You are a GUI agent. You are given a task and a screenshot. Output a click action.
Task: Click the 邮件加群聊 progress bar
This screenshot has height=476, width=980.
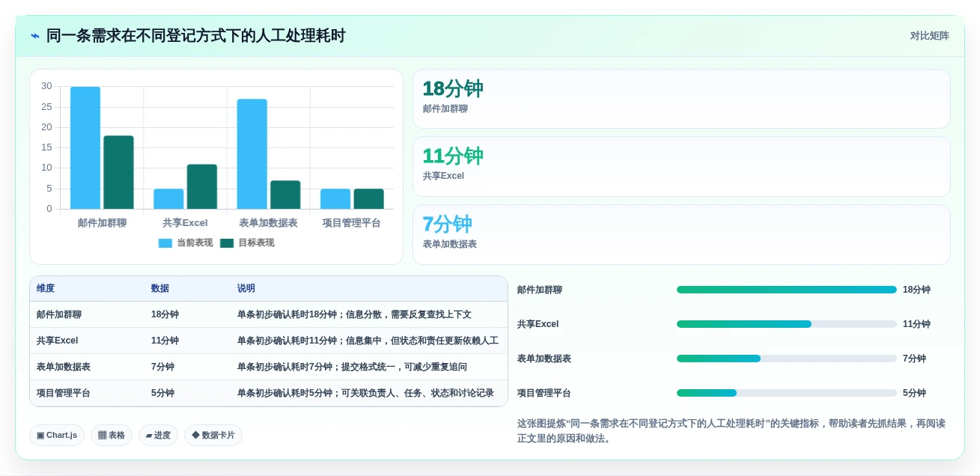click(787, 290)
